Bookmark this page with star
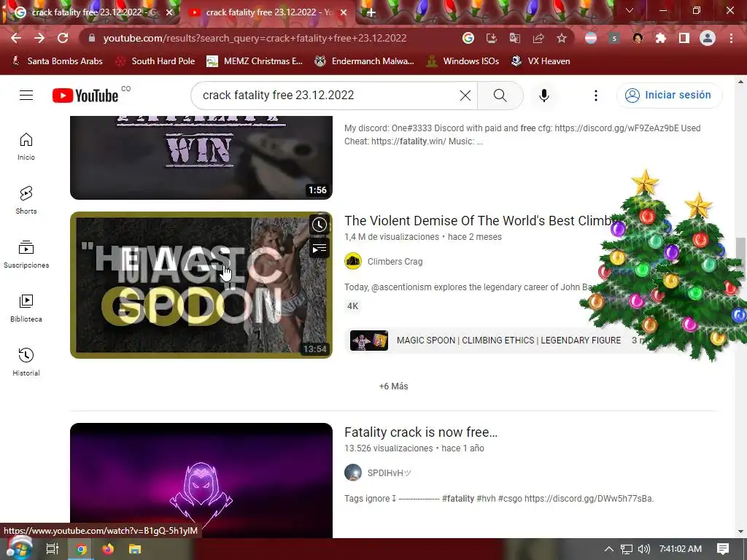The width and height of the screenshot is (747, 560). (x=562, y=38)
